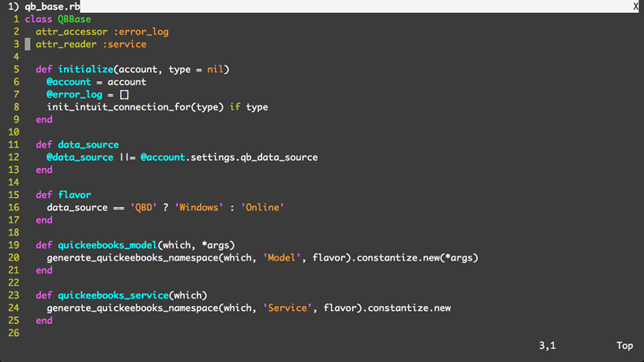
Task: Click the 'Service' string on line 24
Action: click(x=287, y=308)
